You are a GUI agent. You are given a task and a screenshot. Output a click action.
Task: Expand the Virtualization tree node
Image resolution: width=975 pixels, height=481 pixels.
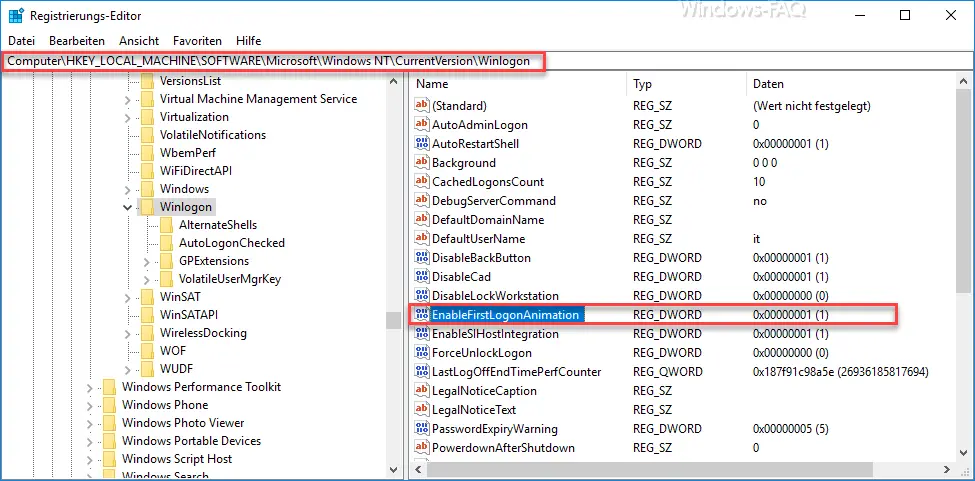tap(127, 117)
